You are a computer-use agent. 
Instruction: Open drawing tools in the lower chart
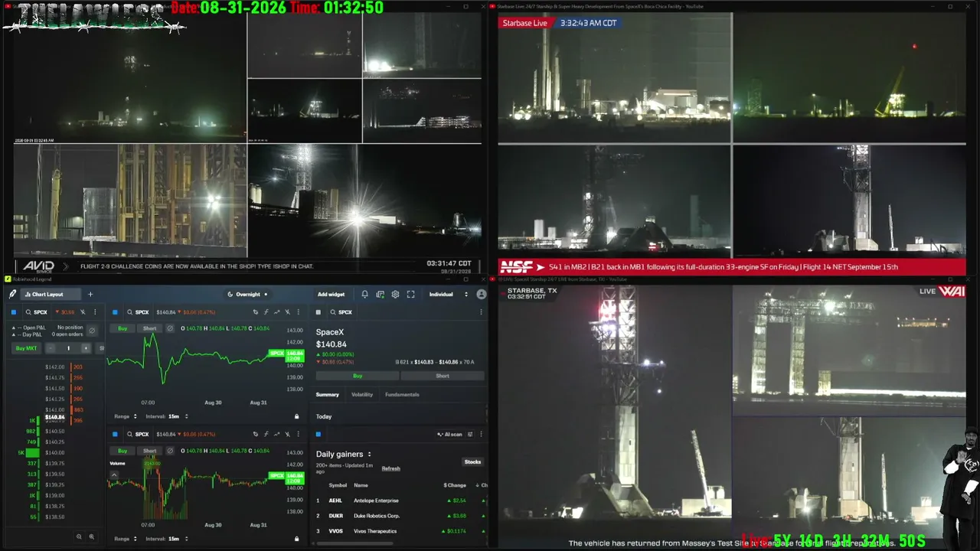[x=256, y=434]
